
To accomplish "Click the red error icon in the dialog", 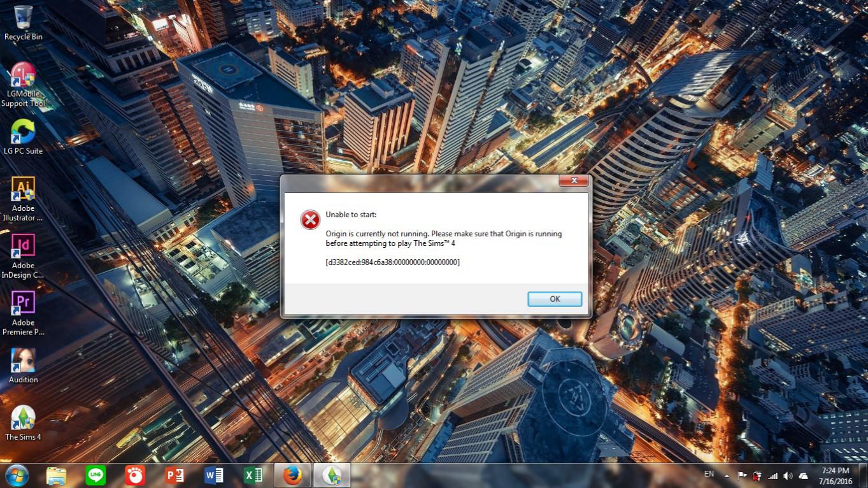I will 310,220.
